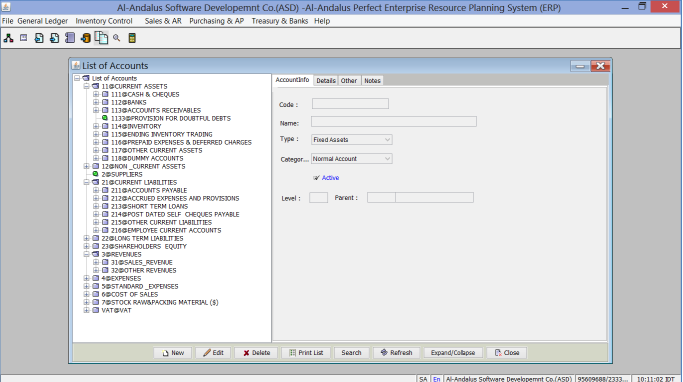Click the List of Accounts window title icon

click(76, 65)
